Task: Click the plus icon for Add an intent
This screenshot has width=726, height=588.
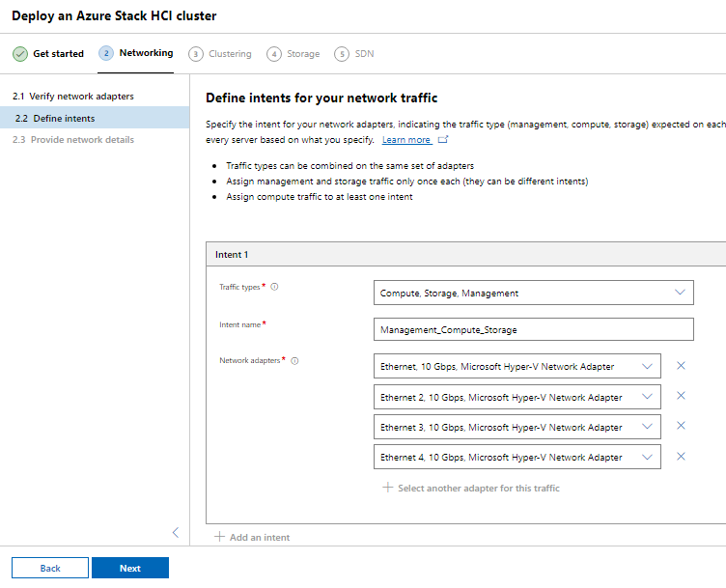Action: (x=219, y=537)
